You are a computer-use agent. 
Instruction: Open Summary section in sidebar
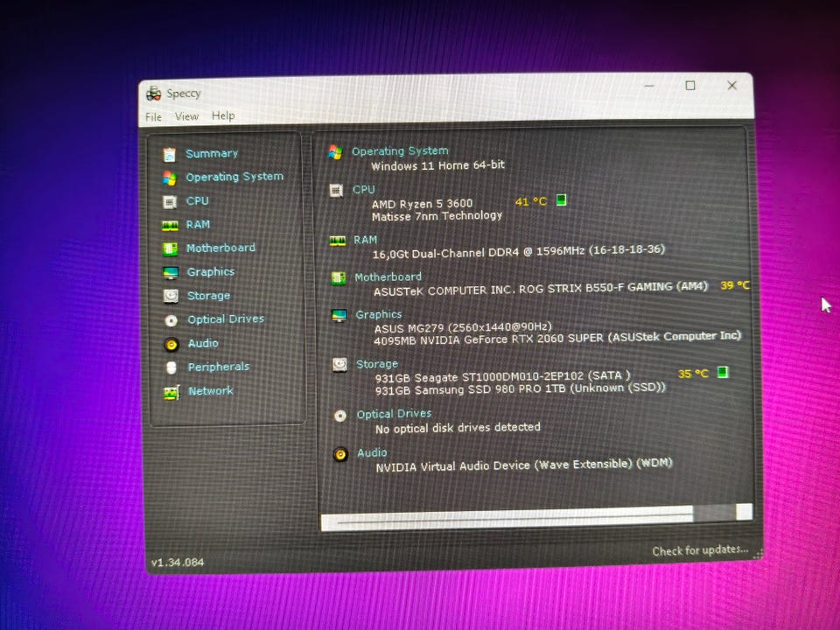click(212, 154)
